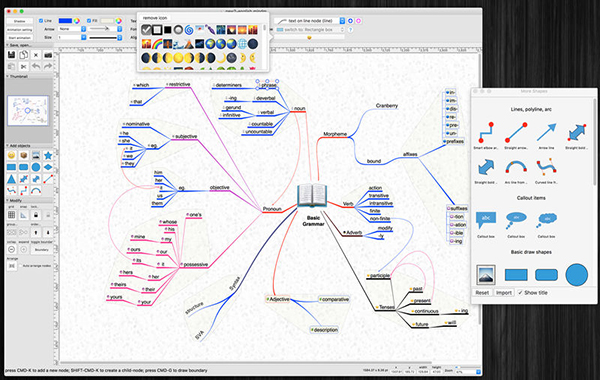The image size is (600, 380).
Task: Toggle the Line checkbox
Action: [x=41, y=20]
